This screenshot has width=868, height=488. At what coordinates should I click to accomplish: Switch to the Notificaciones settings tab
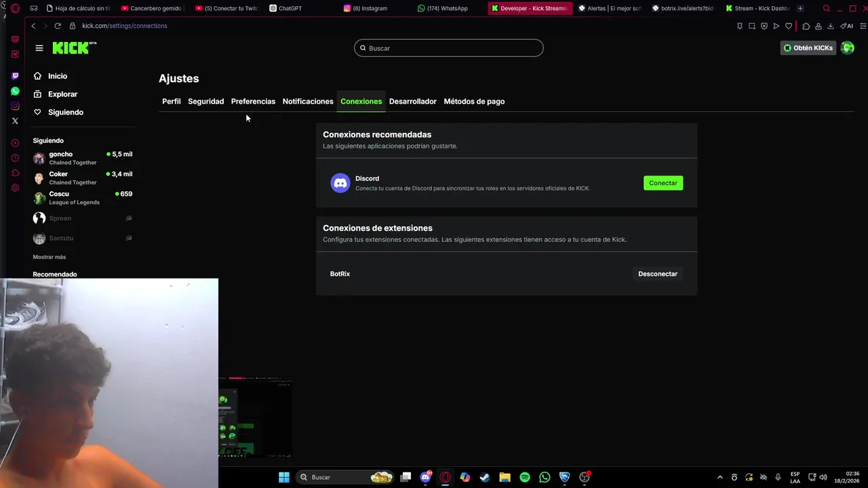click(308, 101)
